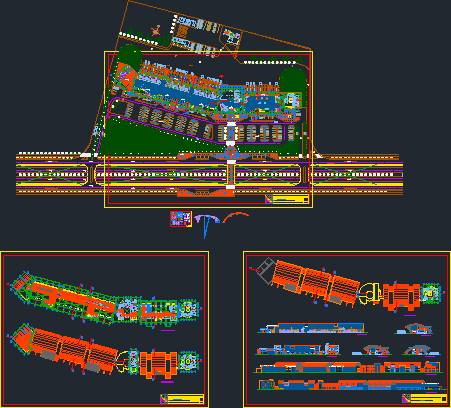Click the red north arrow compass symbol
Viewport: 451px width, 408px height.
point(156,31)
